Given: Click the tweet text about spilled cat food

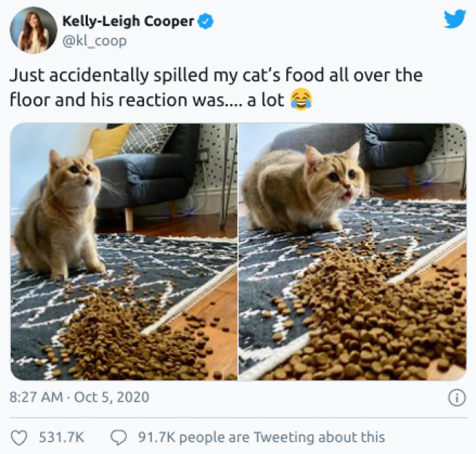Looking at the screenshot, I should 216,88.
